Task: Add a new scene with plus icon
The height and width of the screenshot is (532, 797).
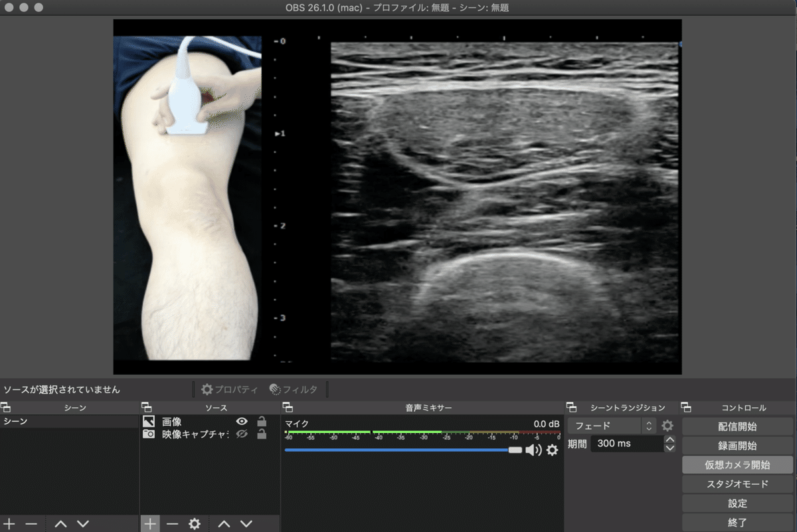Action: pyautogui.click(x=9, y=524)
